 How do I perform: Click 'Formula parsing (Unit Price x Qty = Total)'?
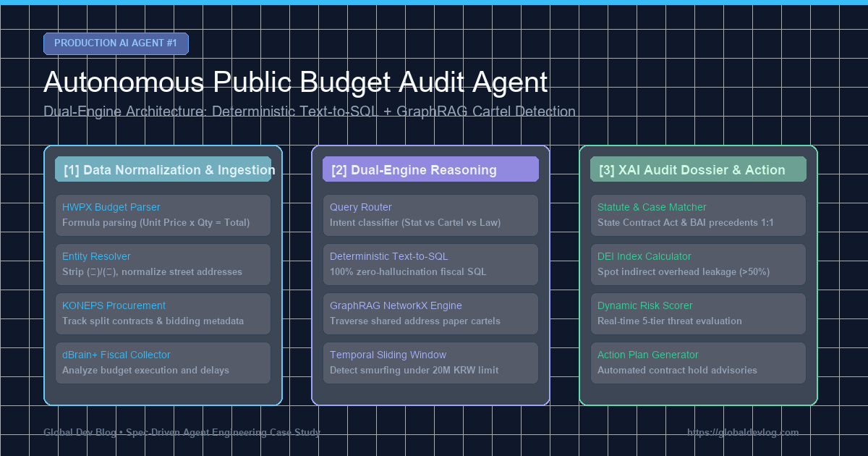[x=156, y=222]
